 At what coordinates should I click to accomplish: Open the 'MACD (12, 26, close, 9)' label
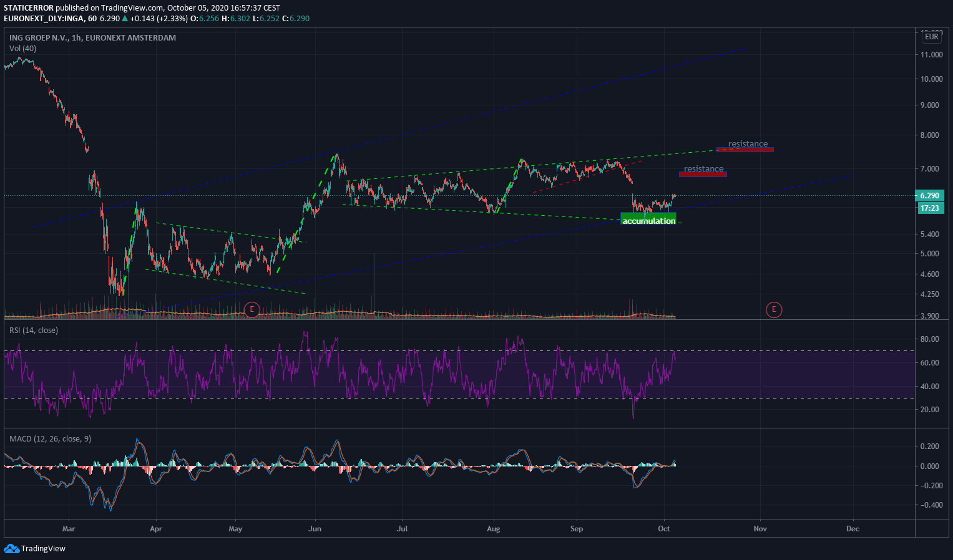[x=50, y=439]
